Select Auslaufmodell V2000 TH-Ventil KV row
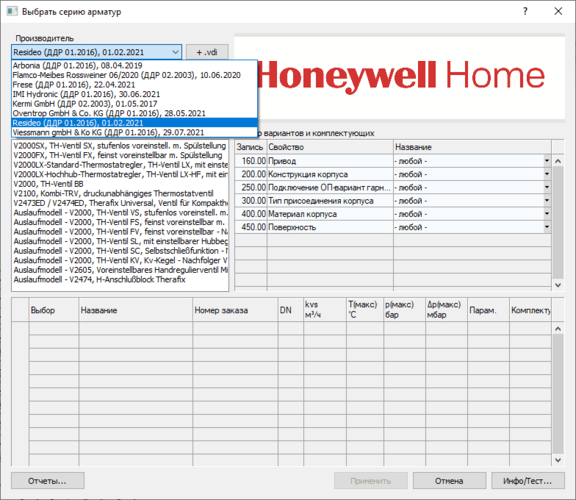This screenshot has height=500, width=576. click(x=120, y=260)
